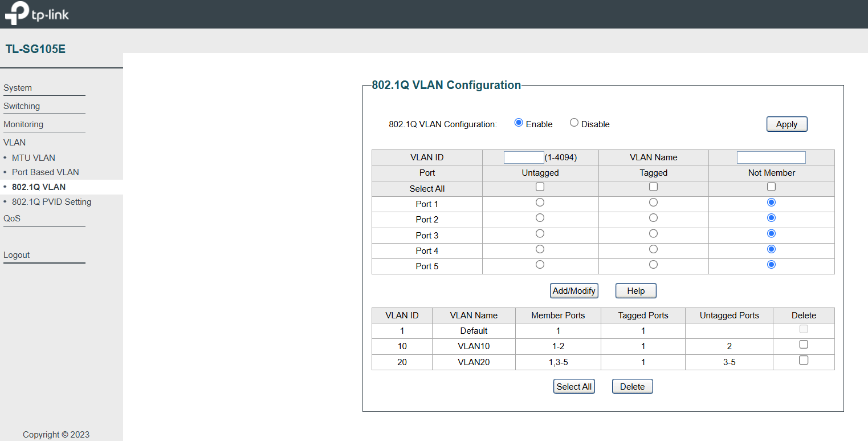Set Port 4 to Tagged

[654, 249]
